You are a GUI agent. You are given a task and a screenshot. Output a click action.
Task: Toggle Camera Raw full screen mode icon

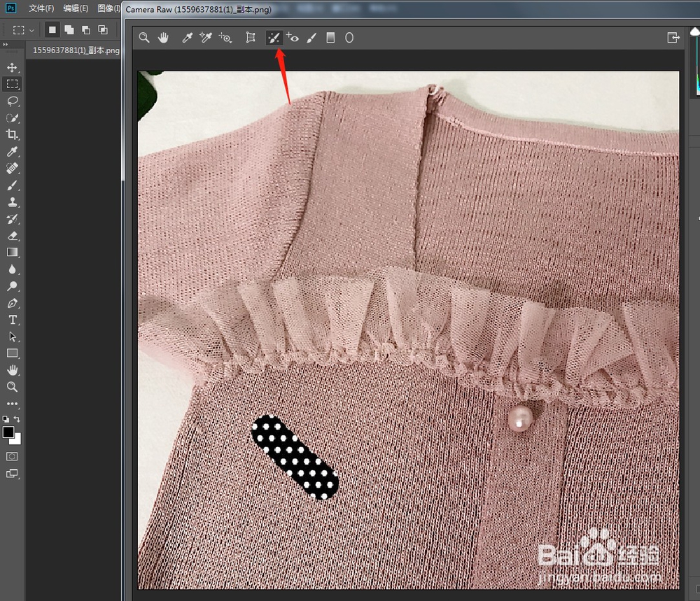(x=673, y=38)
